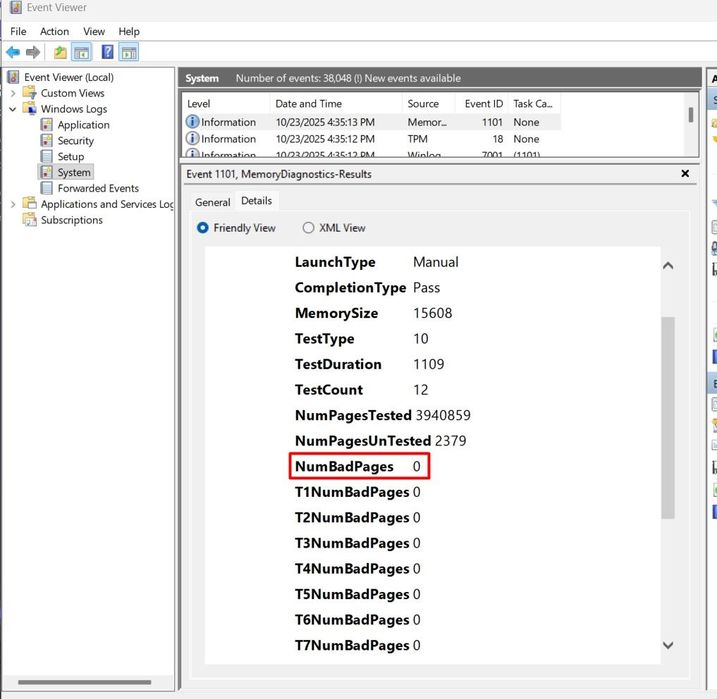Select the Setup log in tree

(x=71, y=156)
